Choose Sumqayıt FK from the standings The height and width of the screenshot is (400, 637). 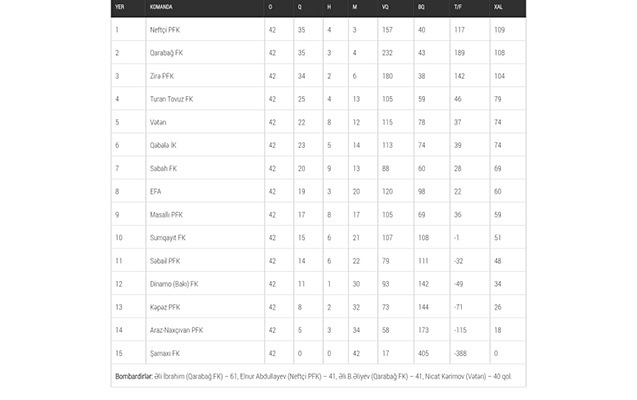coord(167,237)
